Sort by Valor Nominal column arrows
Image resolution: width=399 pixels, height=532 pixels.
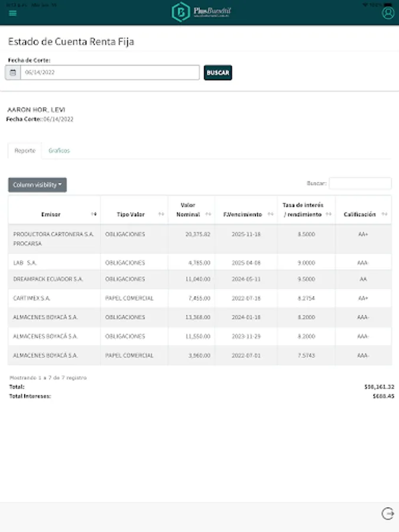208,214
